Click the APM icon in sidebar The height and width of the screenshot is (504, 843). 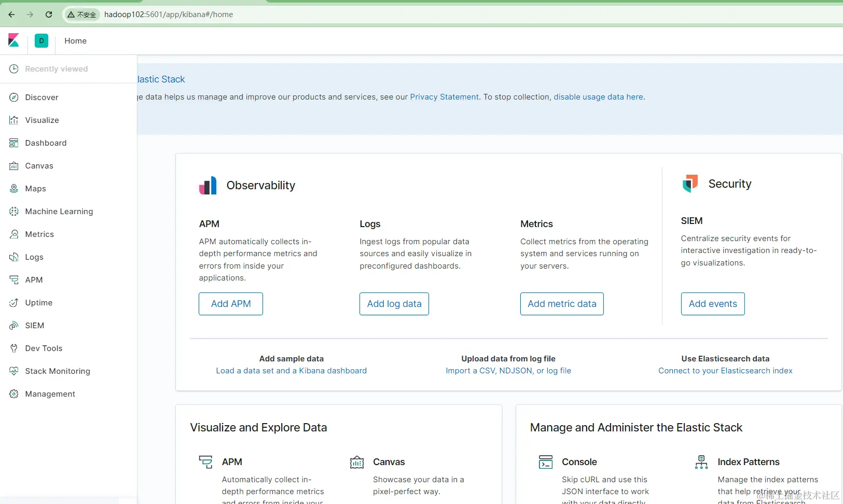pyautogui.click(x=14, y=280)
